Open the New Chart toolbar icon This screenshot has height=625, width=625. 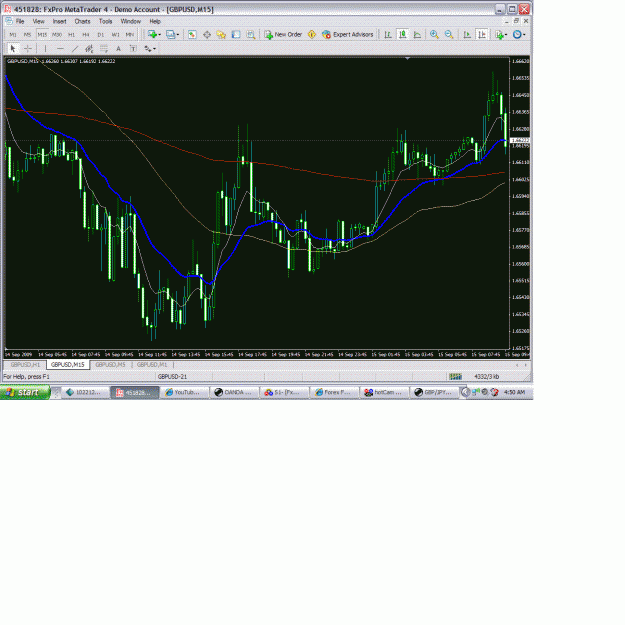click(152, 35)
